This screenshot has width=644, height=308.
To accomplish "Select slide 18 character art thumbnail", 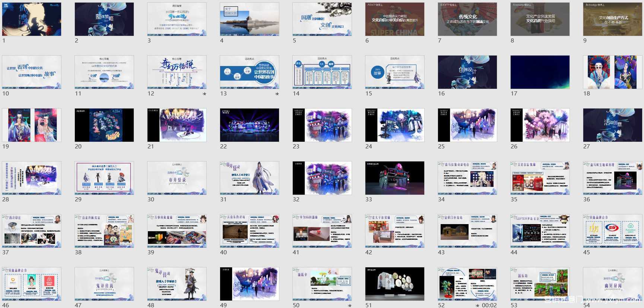I will pos(613,72).
